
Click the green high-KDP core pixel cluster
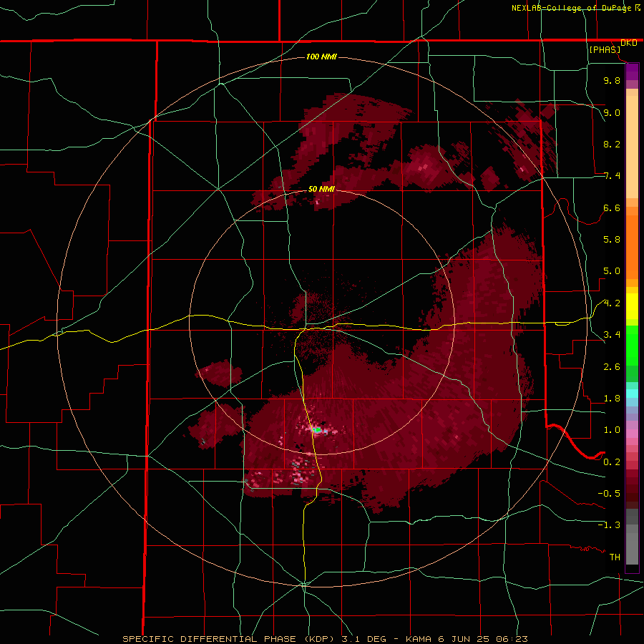(x=317, y=430)
